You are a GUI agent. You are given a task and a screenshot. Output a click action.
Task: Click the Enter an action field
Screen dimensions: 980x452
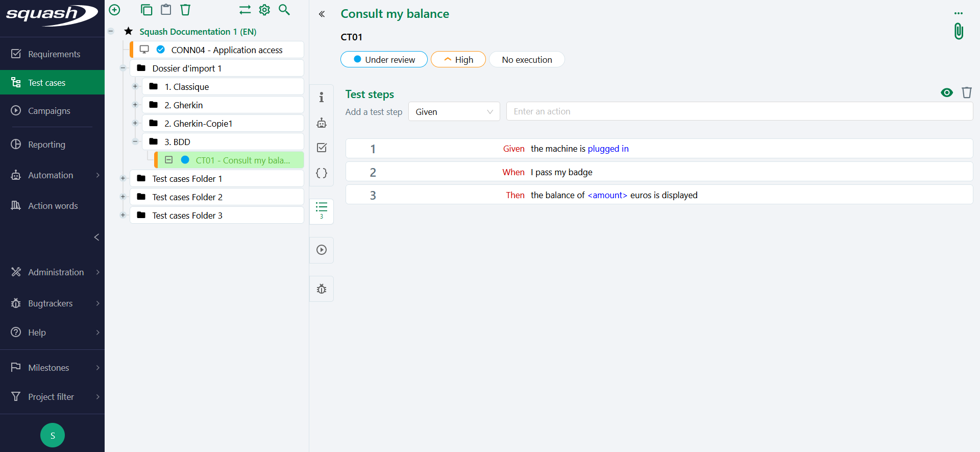coord(739,111)
